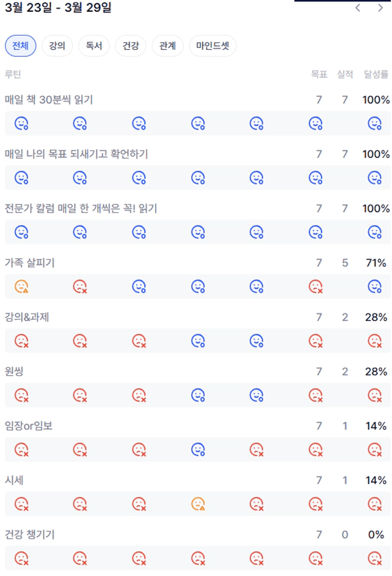Click last-day red face in 원씽 row
The height and width of the screenshot is (576, 392).
(374, 395)
